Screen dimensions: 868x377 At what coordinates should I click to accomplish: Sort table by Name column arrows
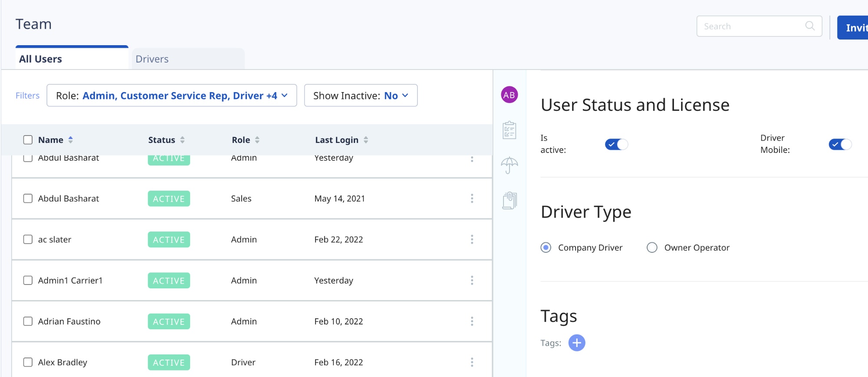(x=71, y=140)
